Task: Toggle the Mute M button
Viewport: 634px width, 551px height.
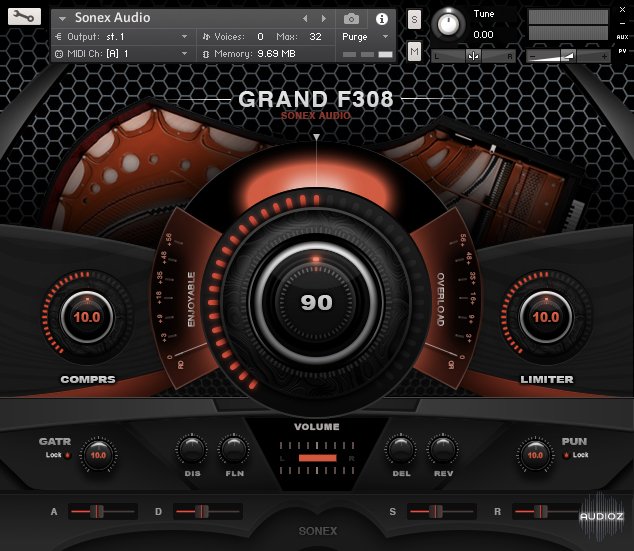Action: pos(414,51)
